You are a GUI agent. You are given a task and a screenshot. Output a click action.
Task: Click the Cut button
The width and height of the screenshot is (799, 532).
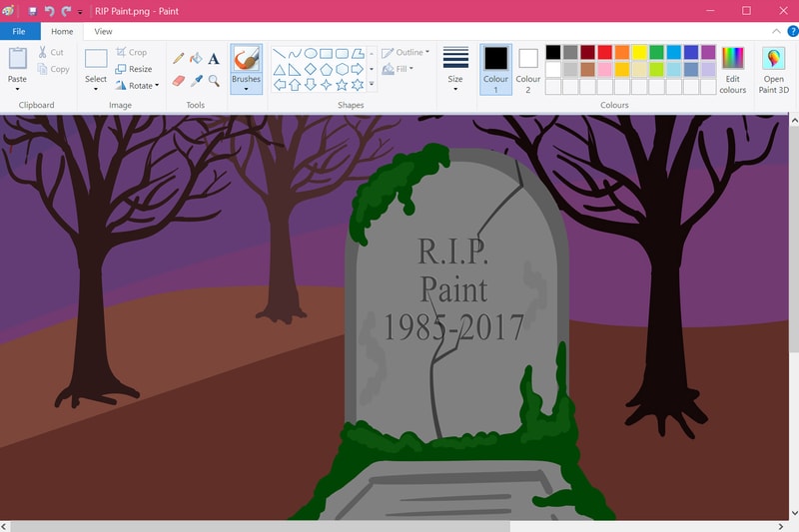51,52
